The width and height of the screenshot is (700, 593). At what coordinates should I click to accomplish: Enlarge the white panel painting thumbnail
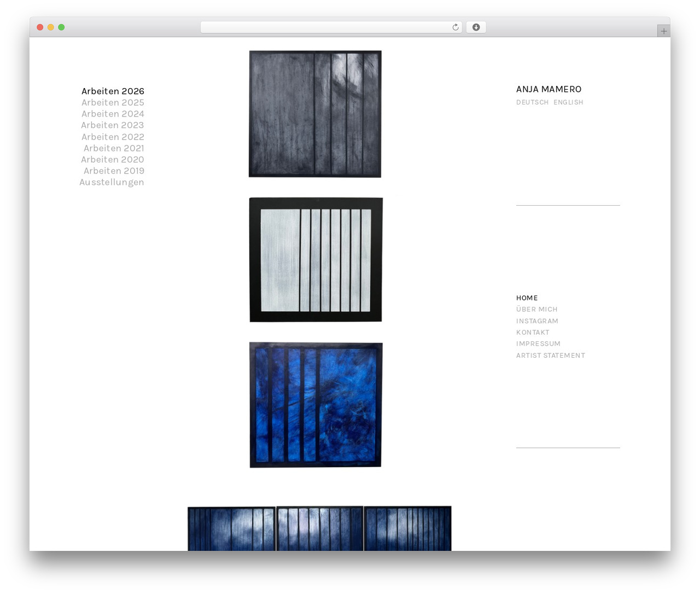(316, 260)
